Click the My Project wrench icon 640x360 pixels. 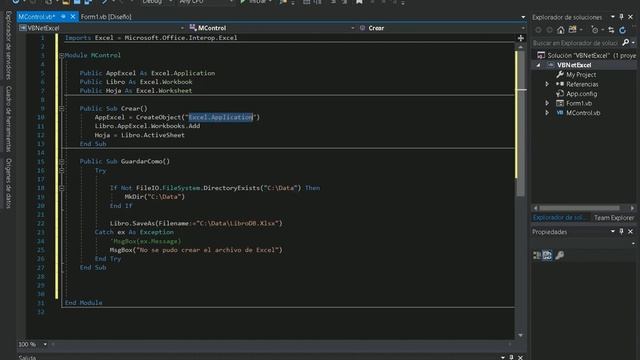[560, 75]
